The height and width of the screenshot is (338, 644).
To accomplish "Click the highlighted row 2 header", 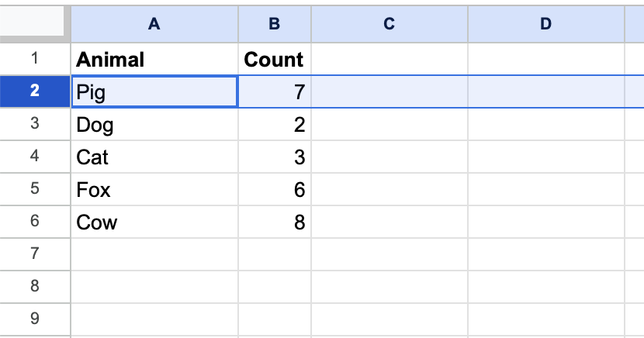I will [x=35, y=91].
